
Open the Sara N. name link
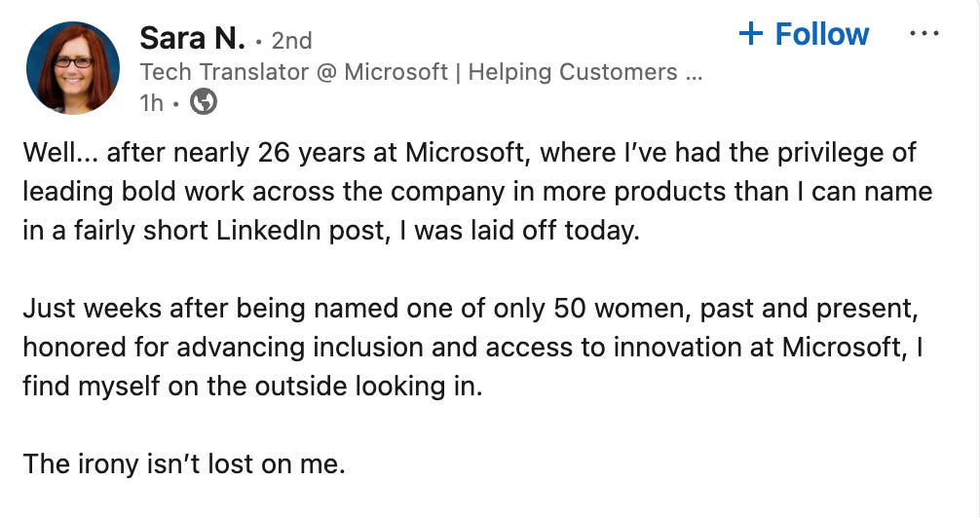point(193,38)
